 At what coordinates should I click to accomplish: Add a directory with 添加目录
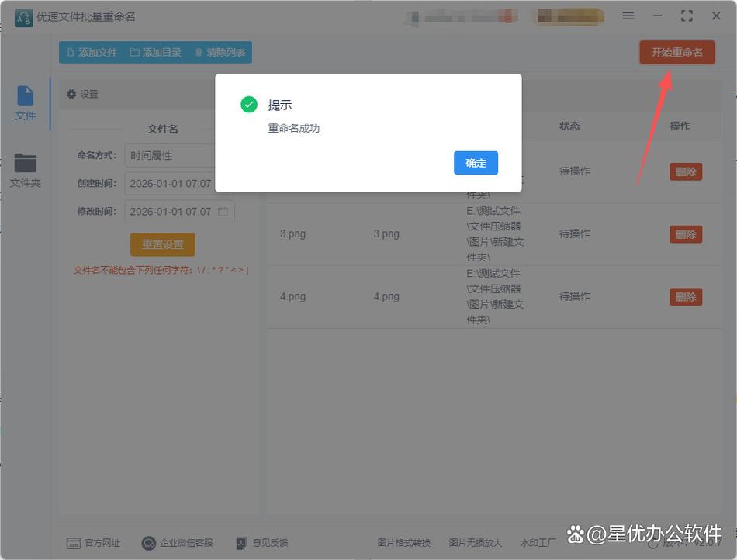tap(156, 52)
